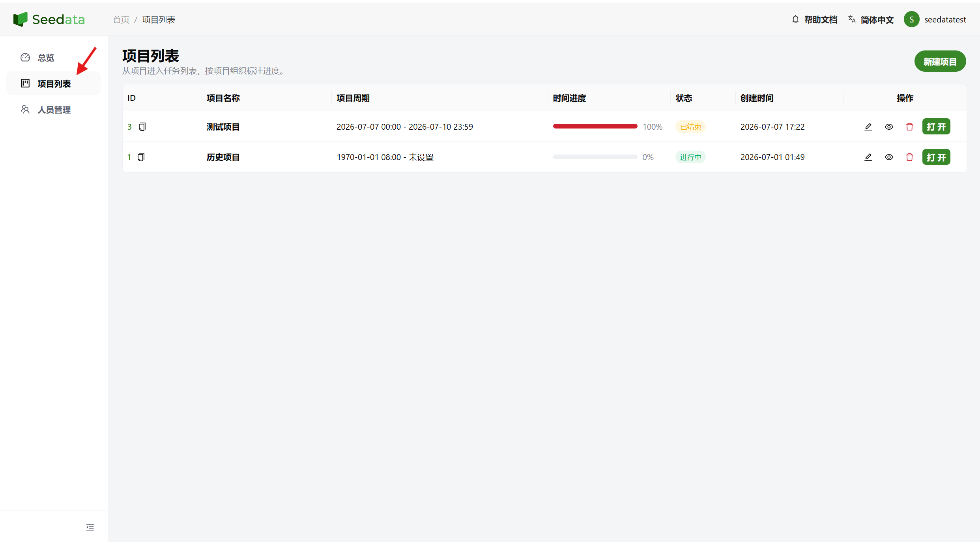Click project name 测试项目
The image size is (980, 542).
223,127
